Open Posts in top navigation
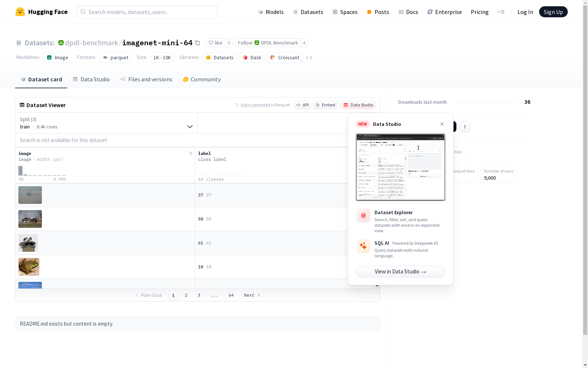The height and width of the screenshot is (368, 588). (x=378, y=12)
